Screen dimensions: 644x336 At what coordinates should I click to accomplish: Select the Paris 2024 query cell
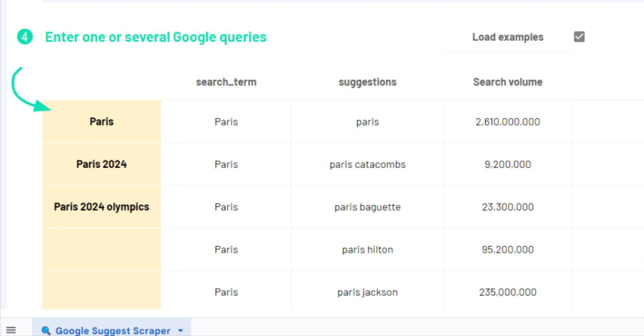tap(101, 164)
